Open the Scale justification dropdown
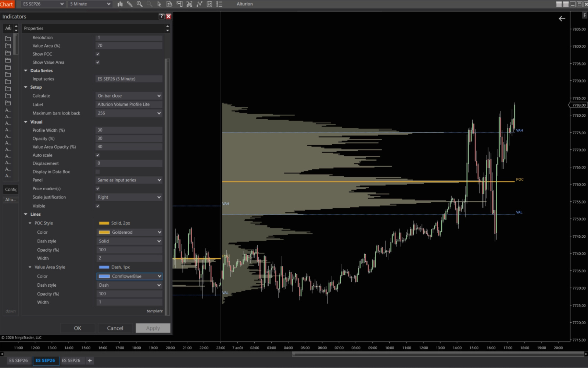The height and width of the screenshot is (368, 588). [129, 197]
